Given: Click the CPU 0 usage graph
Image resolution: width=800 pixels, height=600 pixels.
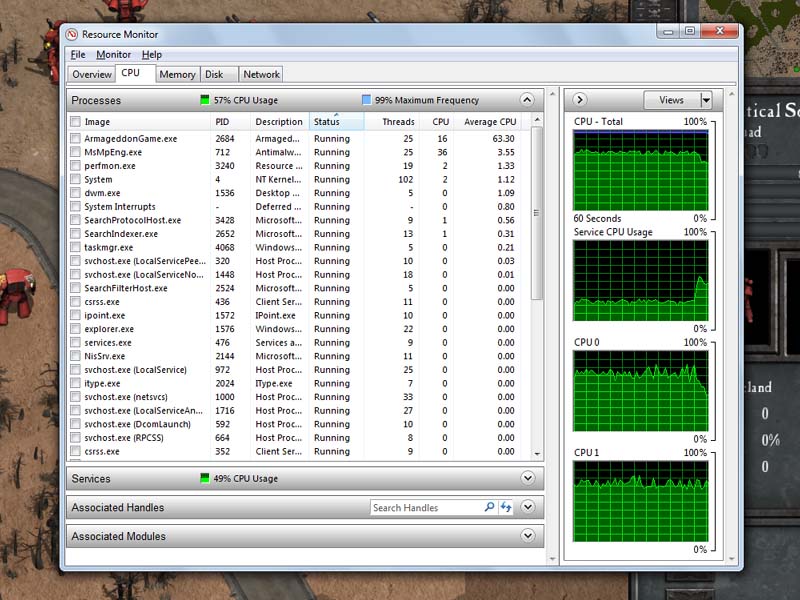Looking at the screenshot, I should click(x=641, y=391).
